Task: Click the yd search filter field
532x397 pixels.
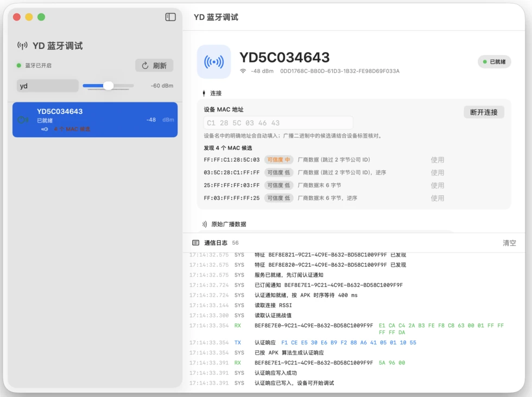Action: (x=48, y=86)
